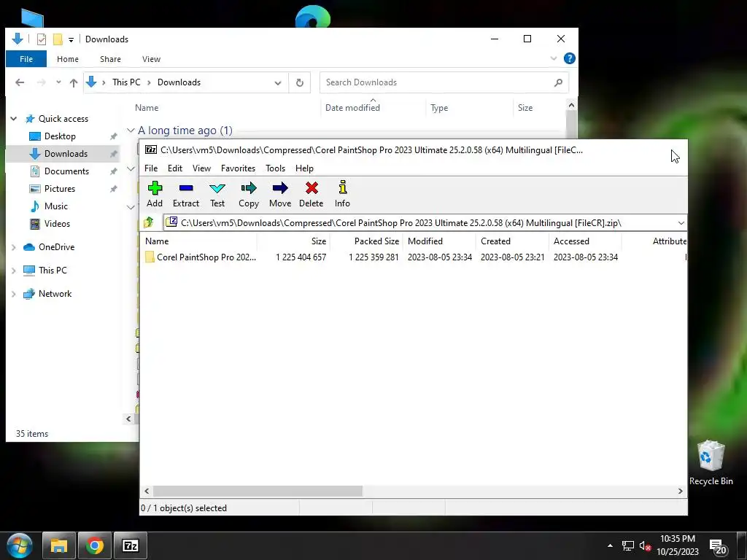Screen dimensions: 747x560
Task: Click the Copy toolbar icon in 7-Zip
Action: [x=249, y=194]
